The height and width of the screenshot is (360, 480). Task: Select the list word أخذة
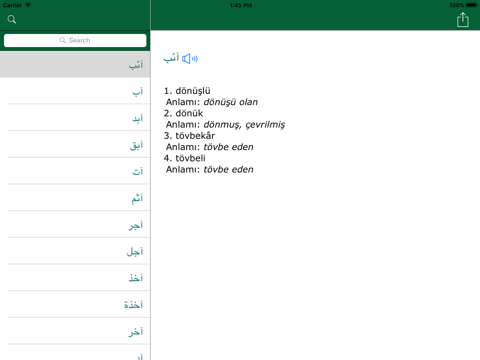click(75, 304)
